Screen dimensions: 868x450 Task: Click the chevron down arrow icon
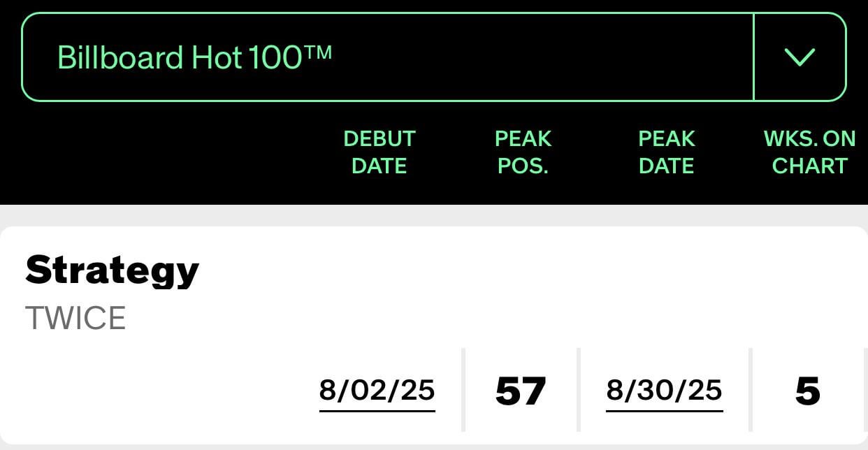coord(800,57)
